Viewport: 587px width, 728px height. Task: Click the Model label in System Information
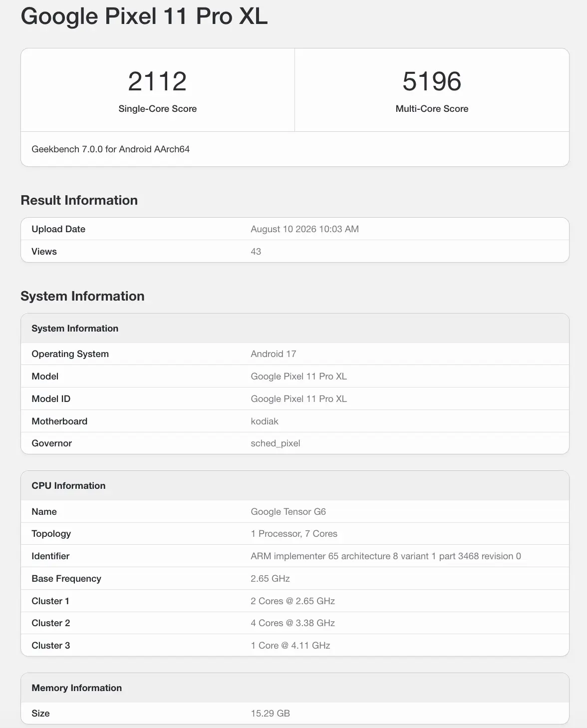tap(45, 376)
